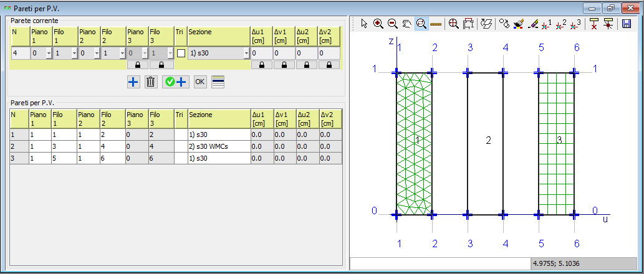Image resolution: width=644 pixels, height=274 pixels.
Task: Toggle the lock under Piano 3
Action: pyautogui.click(x=137, y=65)
